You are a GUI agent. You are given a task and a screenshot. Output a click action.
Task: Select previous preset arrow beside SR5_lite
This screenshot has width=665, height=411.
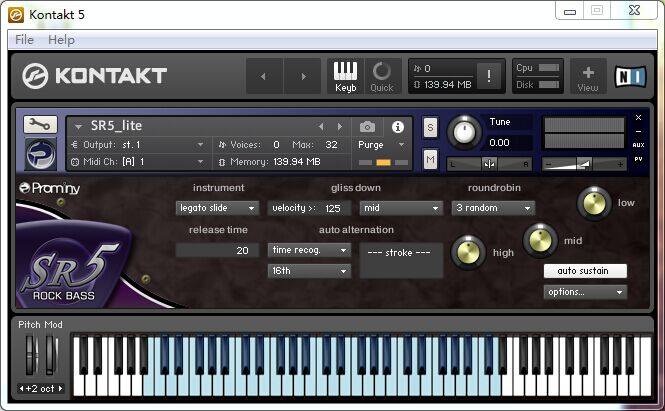point(321,126)
